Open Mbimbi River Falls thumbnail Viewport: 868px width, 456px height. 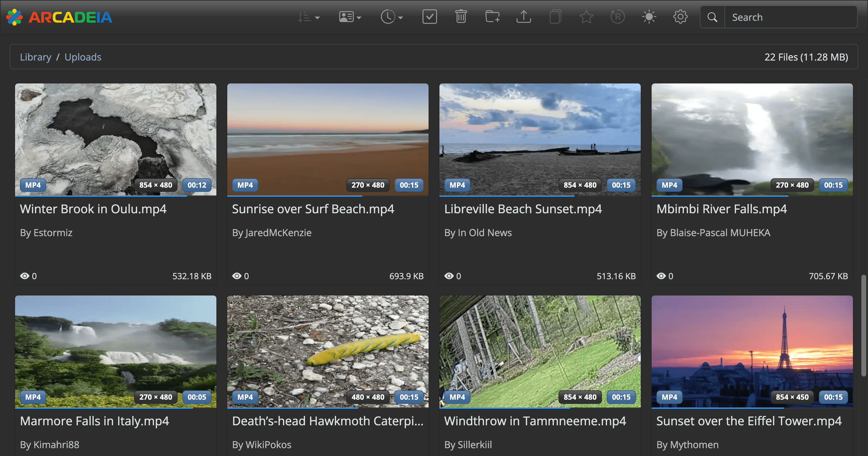click(x=752, y=139)
